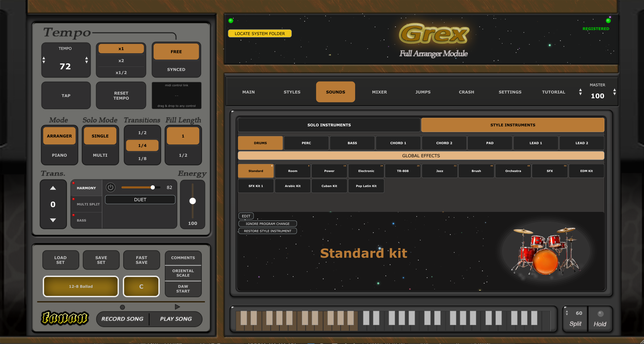Click FAST SAVE button
The image size is (644, 344).
(x=142, y=260)
